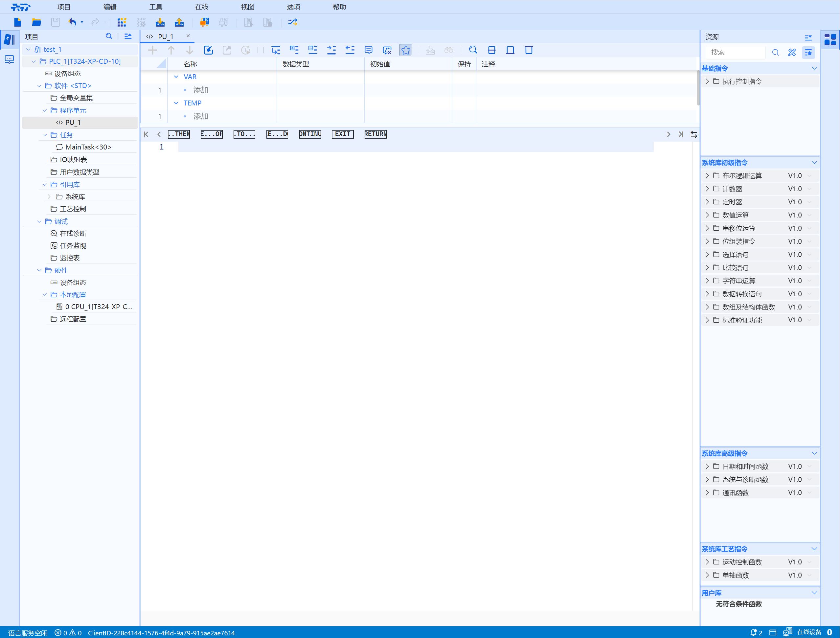Click the magnifier icon in the editor toolbar
This screenshot has width=840, height=638.
(x=473, y=50)
